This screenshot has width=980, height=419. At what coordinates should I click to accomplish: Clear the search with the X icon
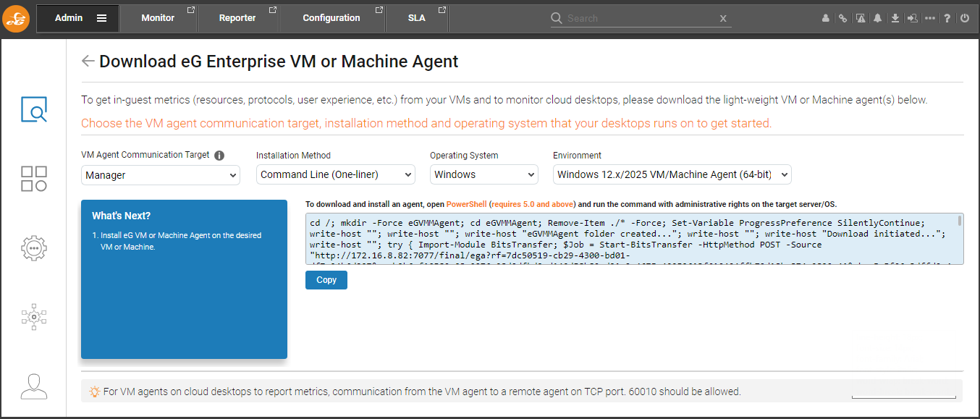pos(723,19)
